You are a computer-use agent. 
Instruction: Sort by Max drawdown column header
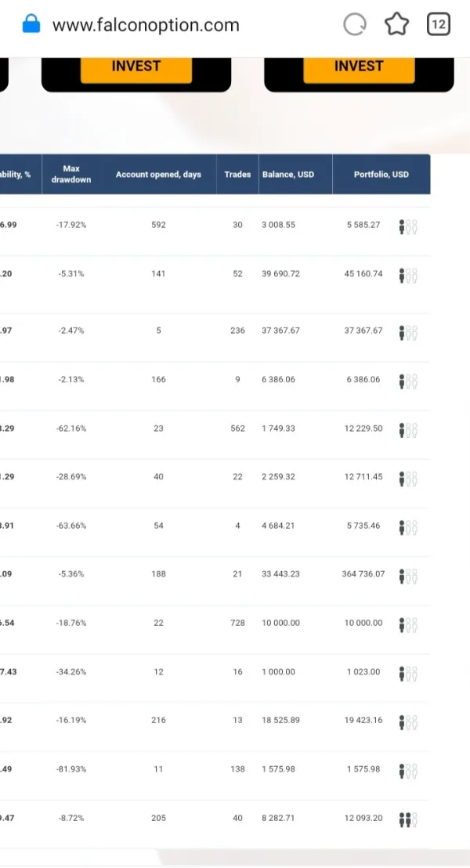coord(71,174)
